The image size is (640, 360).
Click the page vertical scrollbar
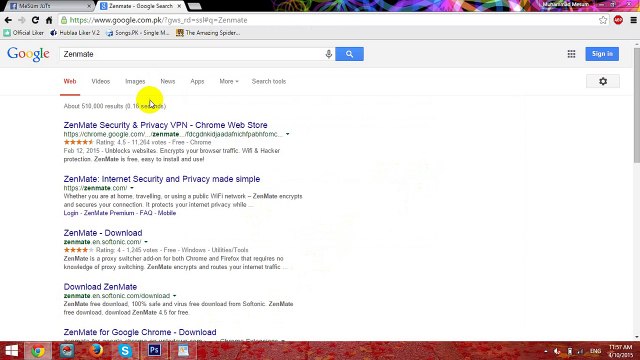pyautogui.click(x=636, y=105)
